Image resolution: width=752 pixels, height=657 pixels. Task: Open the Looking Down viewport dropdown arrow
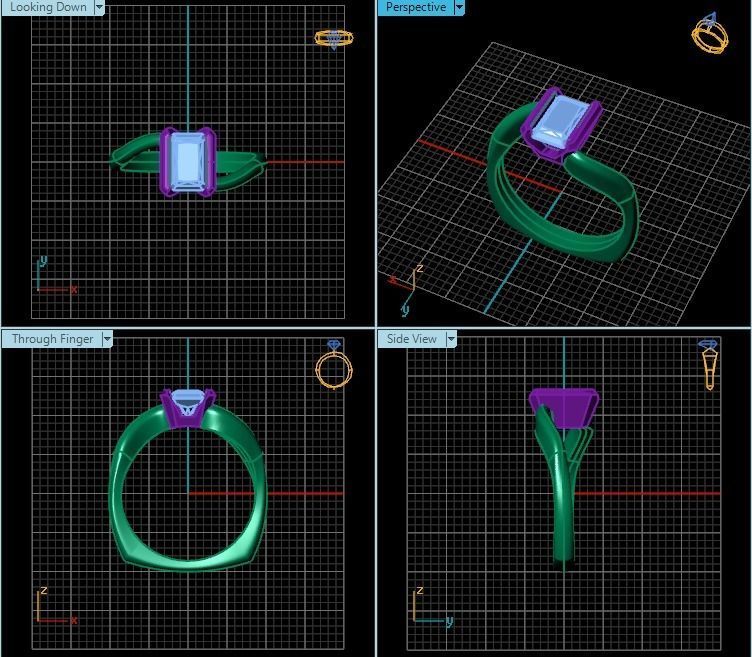99,7
